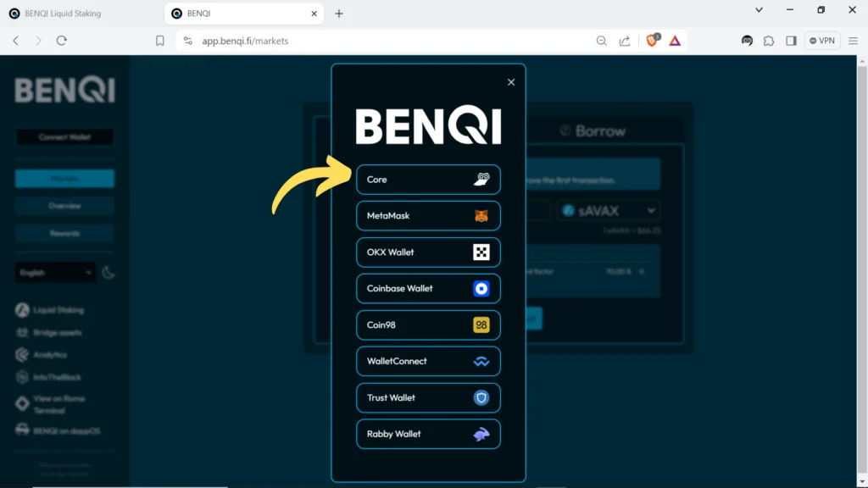Reload the page
The image size is (868, 488).
pos(61,41)
